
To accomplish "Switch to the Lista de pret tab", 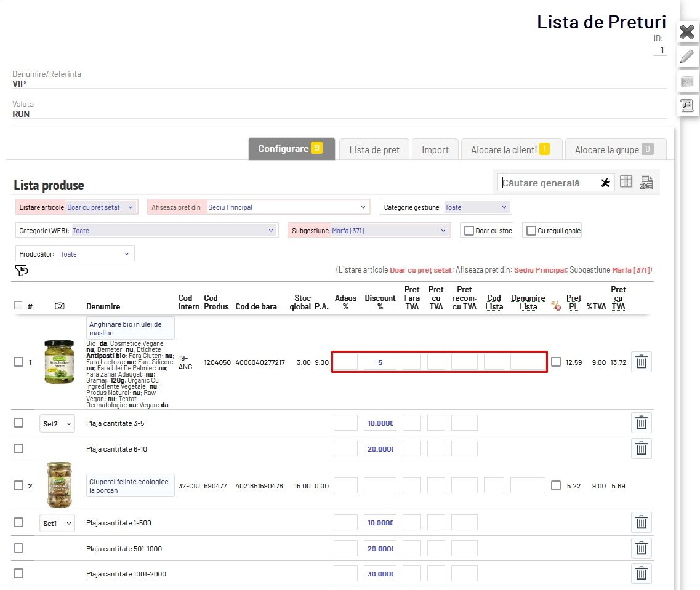I will coord(374,149).
